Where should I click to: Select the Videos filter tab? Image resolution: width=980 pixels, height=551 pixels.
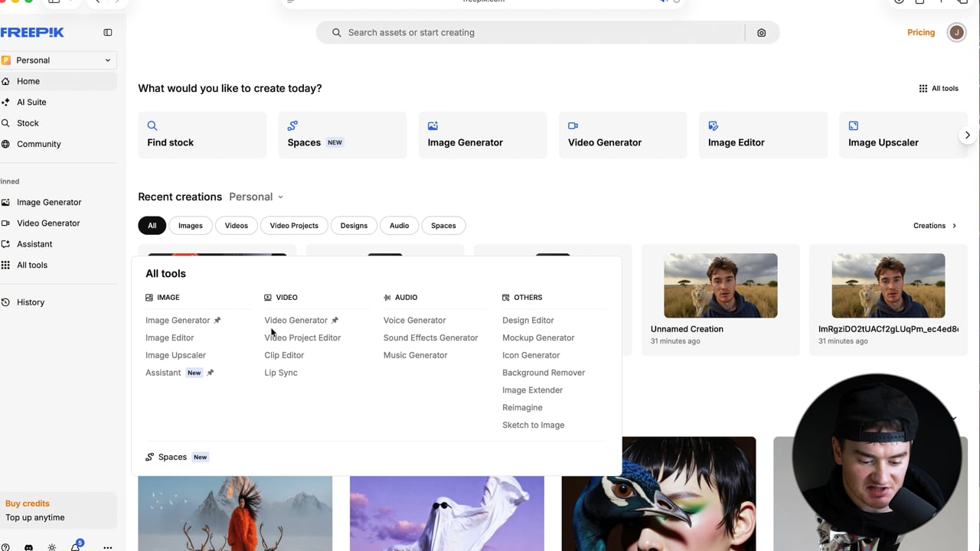tap(236, 226)
